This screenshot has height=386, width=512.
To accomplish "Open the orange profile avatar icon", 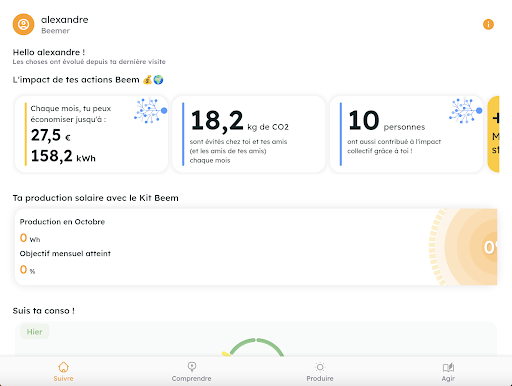I will click(23, 24).
